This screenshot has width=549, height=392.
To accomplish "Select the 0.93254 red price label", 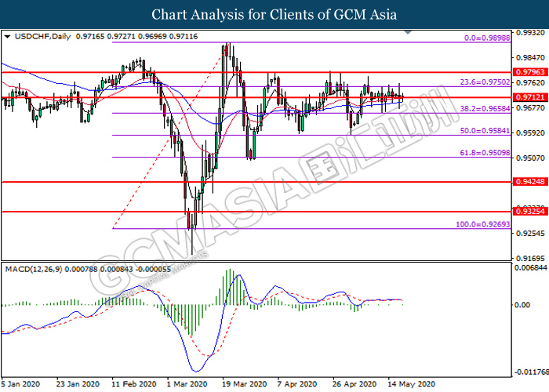I will tap(530, 211).
